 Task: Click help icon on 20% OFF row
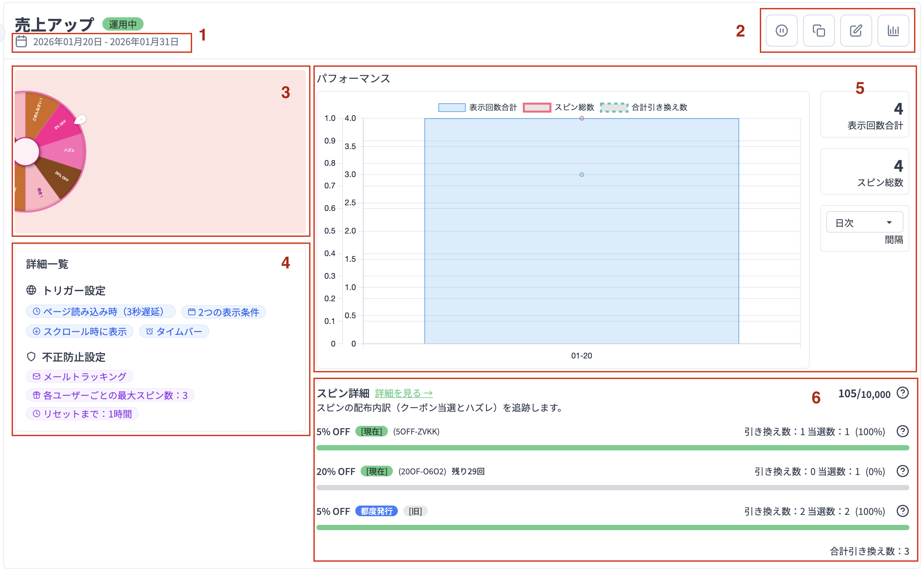click(x=902, y=471)
